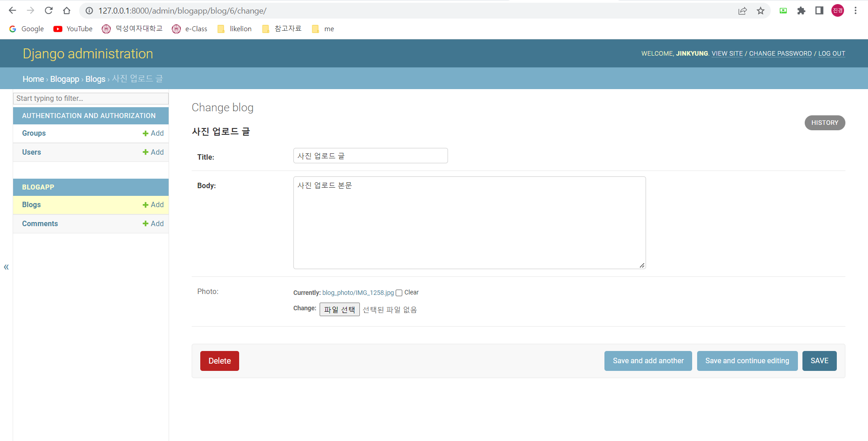
Task: Click the 파일 선택 file chooser button
Action: click(340, 309)
